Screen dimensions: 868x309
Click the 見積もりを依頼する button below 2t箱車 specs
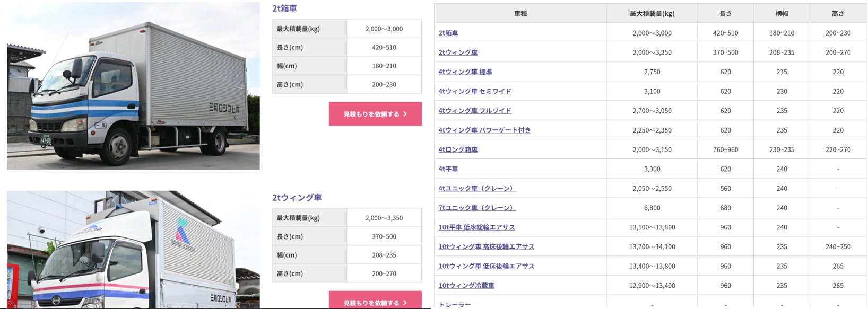(x=375, y=114)
